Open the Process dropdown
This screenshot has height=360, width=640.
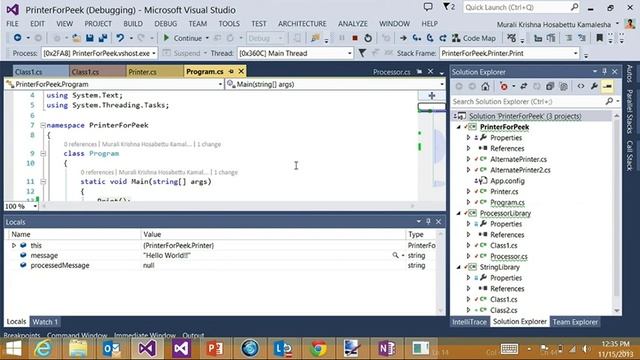[99, 53]
